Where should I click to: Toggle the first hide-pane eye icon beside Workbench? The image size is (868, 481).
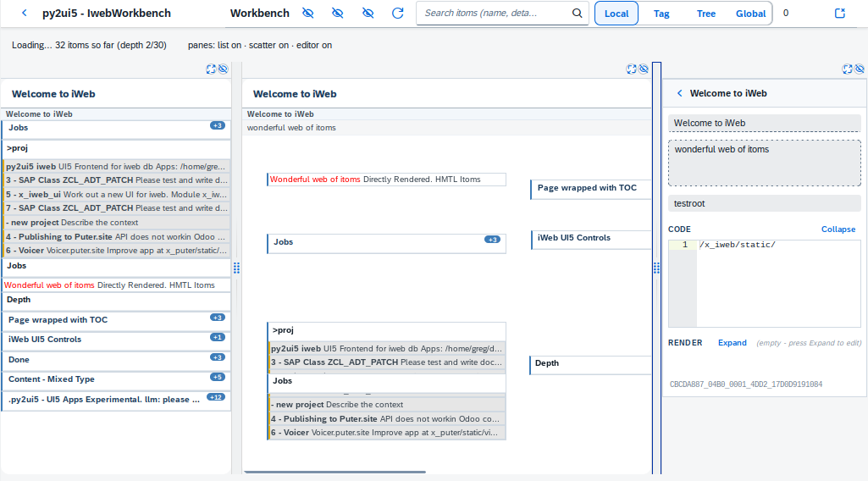point(307,13)
